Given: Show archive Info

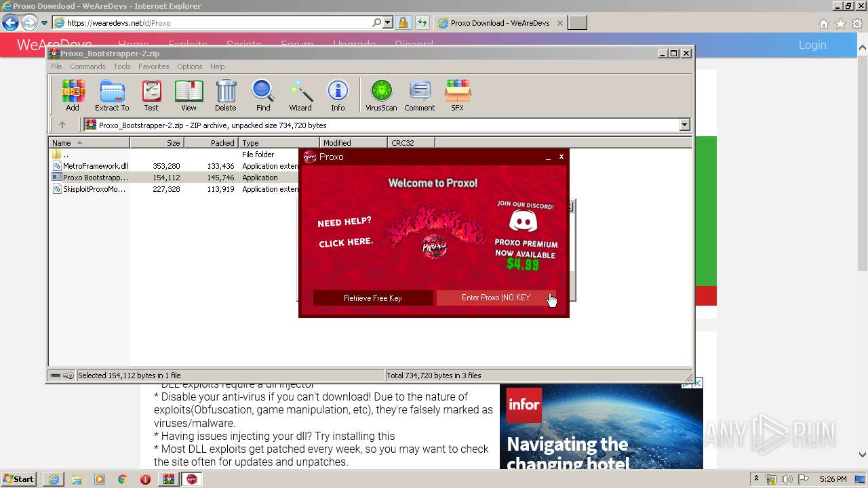Looking at the screenshot, I should click(x=338, y=95).
